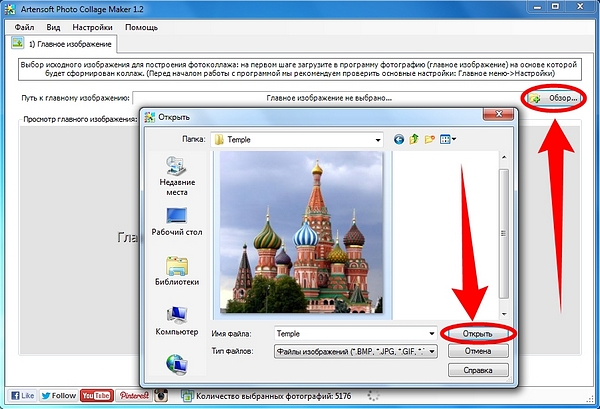
Task: Open the network location globe icon
Action: click(177, 364)
